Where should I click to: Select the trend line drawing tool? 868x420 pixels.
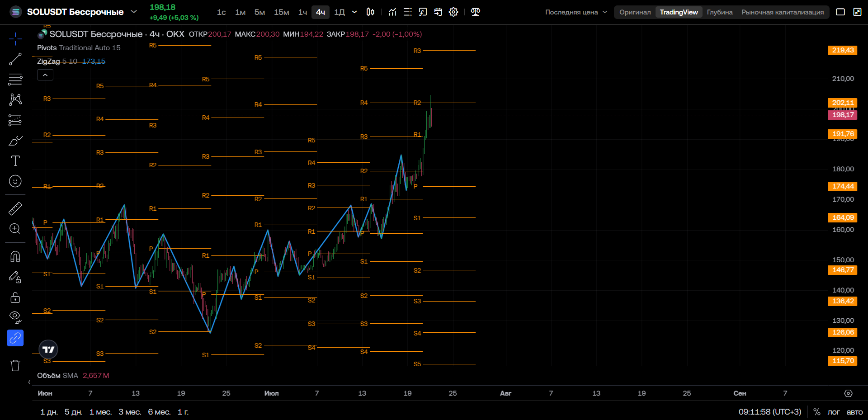tap(15, 59)
